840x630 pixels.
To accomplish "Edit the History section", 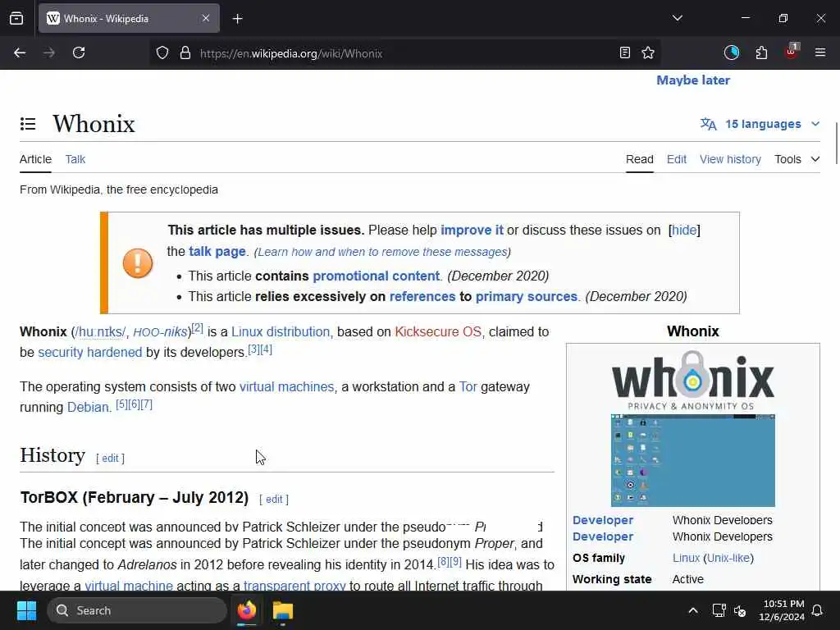I will 111,459.
